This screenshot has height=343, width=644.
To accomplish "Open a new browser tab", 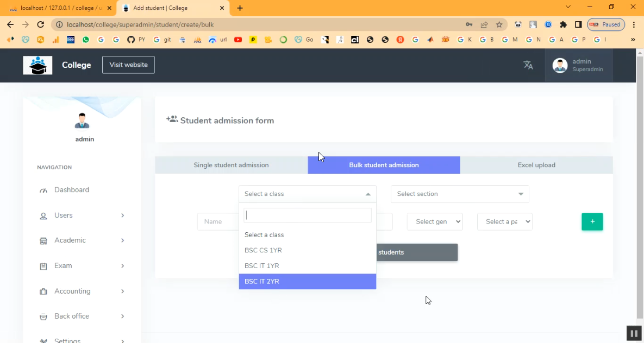I will (240, 8).
